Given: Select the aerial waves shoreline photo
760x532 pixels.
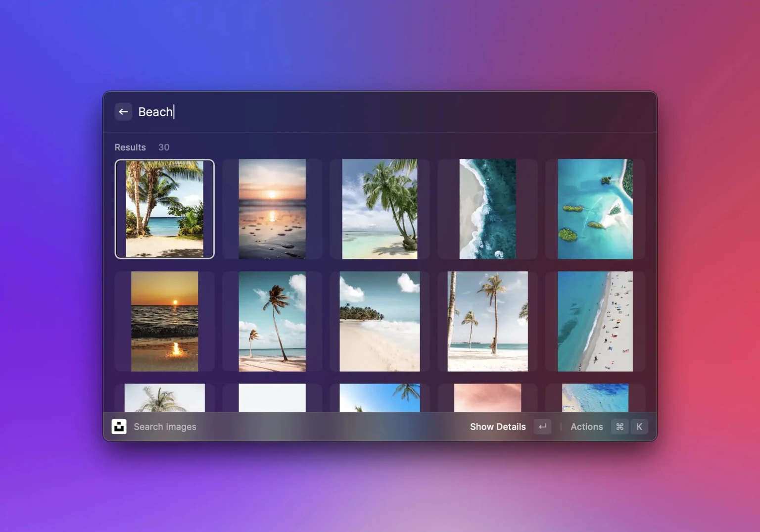Looking at the screenshot, I should click(x=487, y=209).
